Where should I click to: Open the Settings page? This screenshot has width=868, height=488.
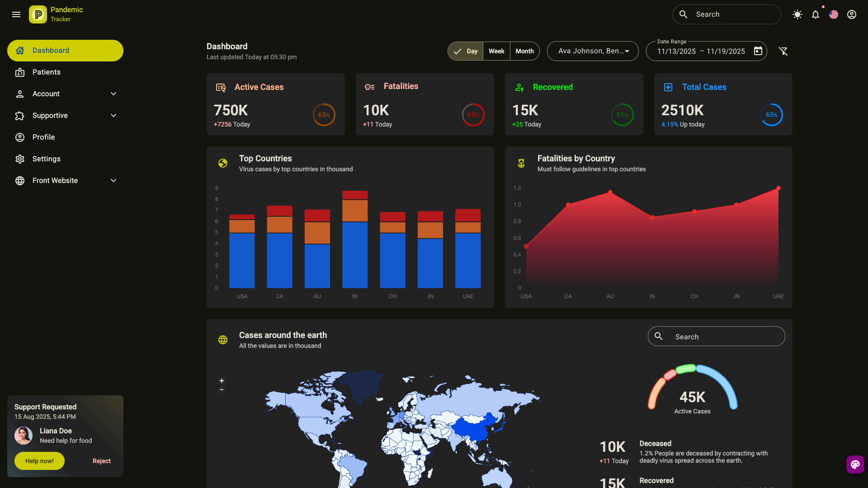click(x=46, y=159)
